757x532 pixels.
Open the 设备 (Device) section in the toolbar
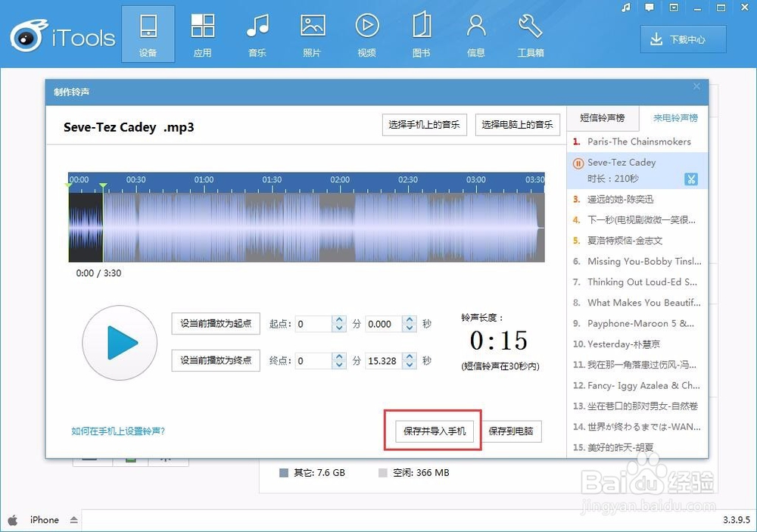tap(148, 33)
